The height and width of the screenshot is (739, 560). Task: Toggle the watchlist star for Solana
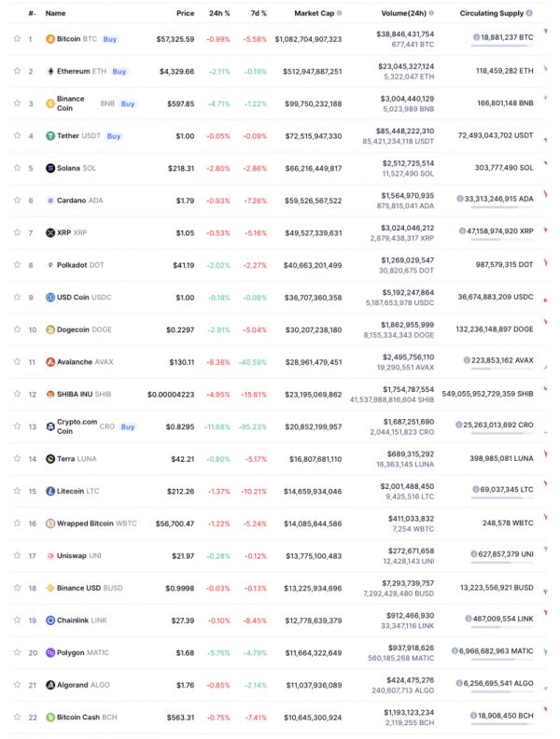(x=17, y=168)
